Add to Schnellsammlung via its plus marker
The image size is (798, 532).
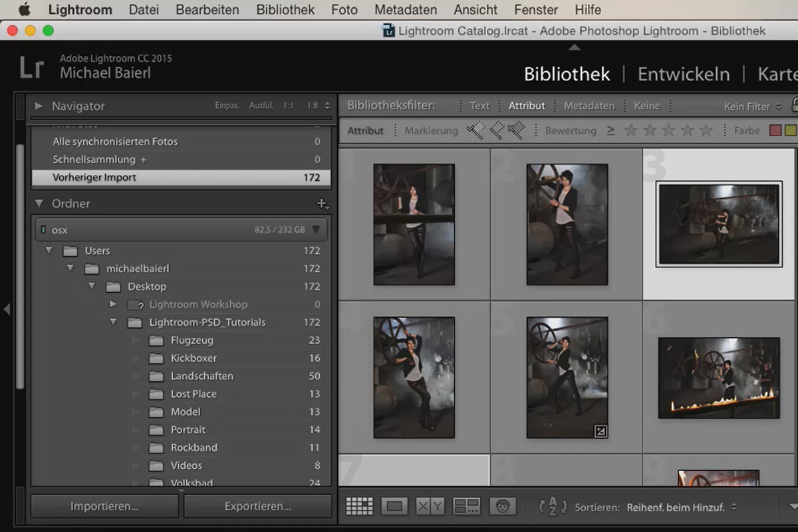coord(143,160)
